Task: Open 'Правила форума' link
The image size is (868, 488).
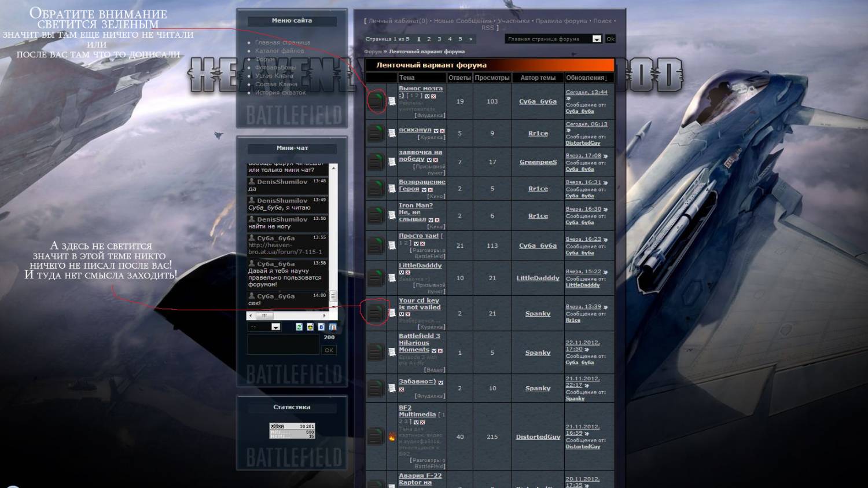Action: click(561, 21)
